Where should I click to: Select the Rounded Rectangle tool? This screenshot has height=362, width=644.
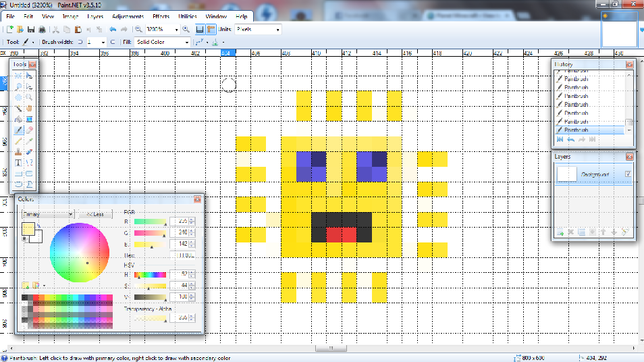(29, 174)
